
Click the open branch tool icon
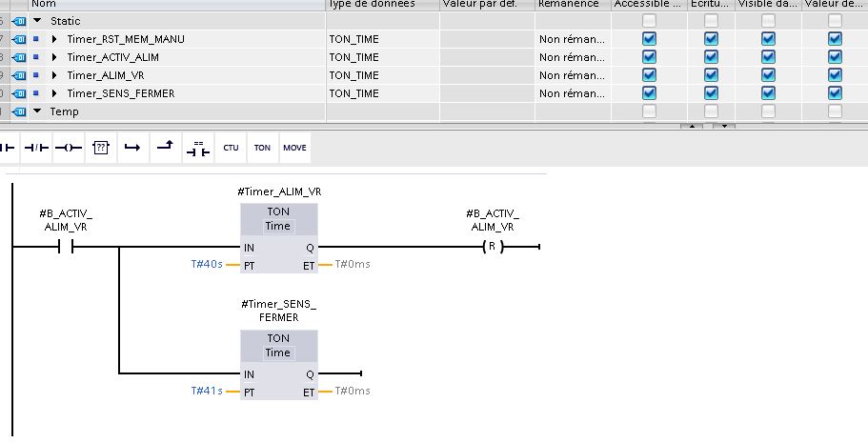(132, 149)
